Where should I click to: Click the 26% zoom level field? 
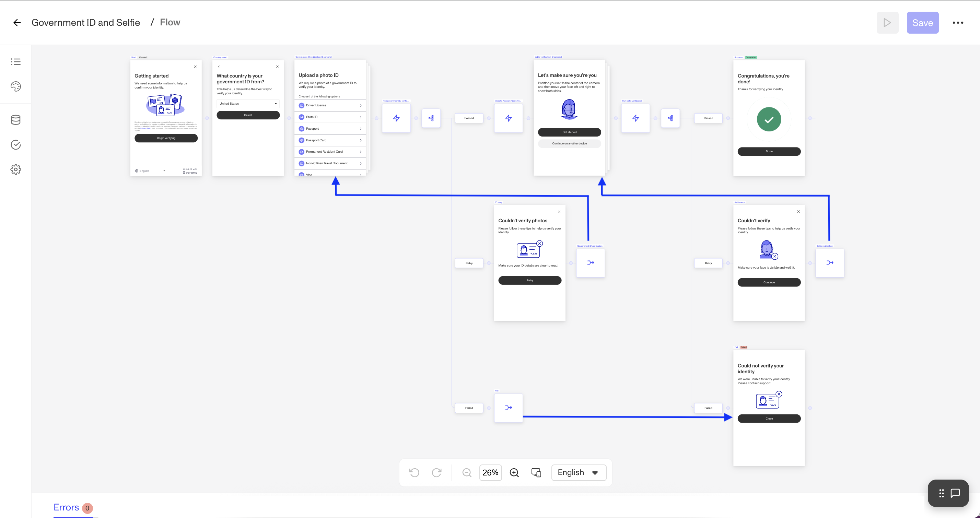[x=490, y=472]
